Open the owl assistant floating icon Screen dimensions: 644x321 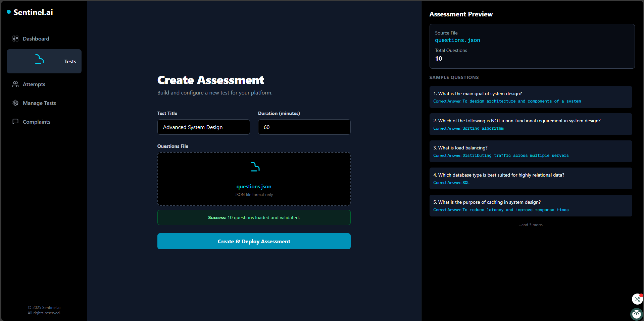coord(636,314)
